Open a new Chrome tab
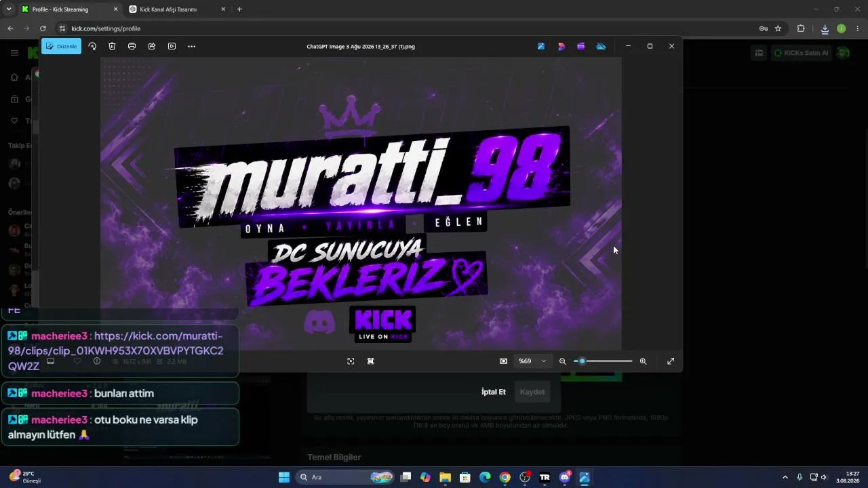868x488 pixels. (x=239, y=9)
